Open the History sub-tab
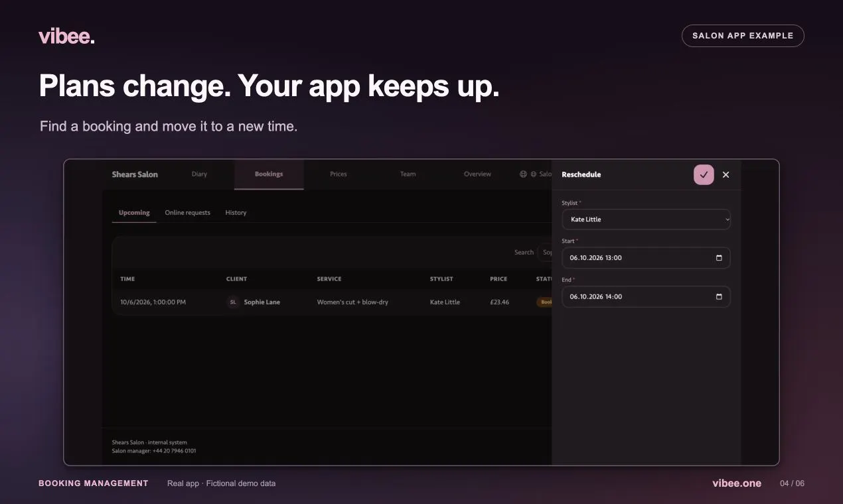Image resolution: width=843 pixels, height=504 pixels. pos(236,213)
